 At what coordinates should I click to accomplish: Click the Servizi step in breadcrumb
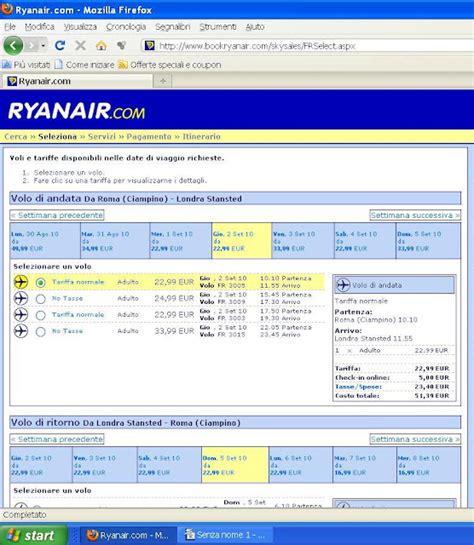[102, 137]
